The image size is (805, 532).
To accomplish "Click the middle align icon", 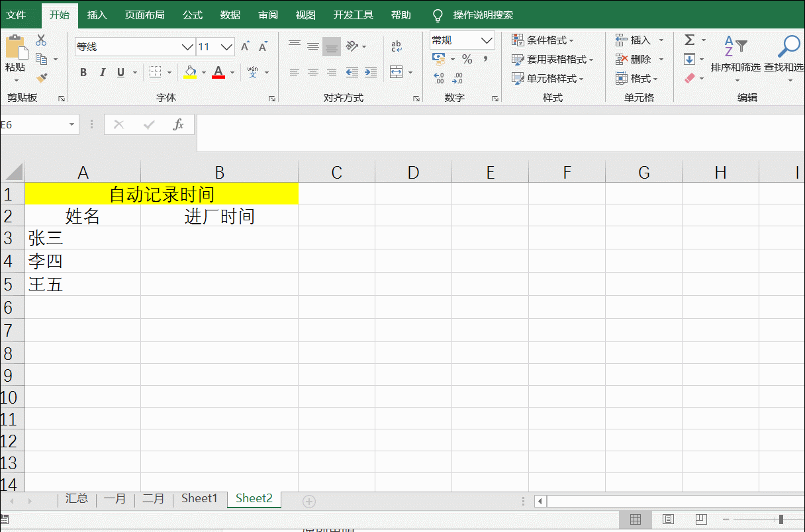I will pos(313,46).
